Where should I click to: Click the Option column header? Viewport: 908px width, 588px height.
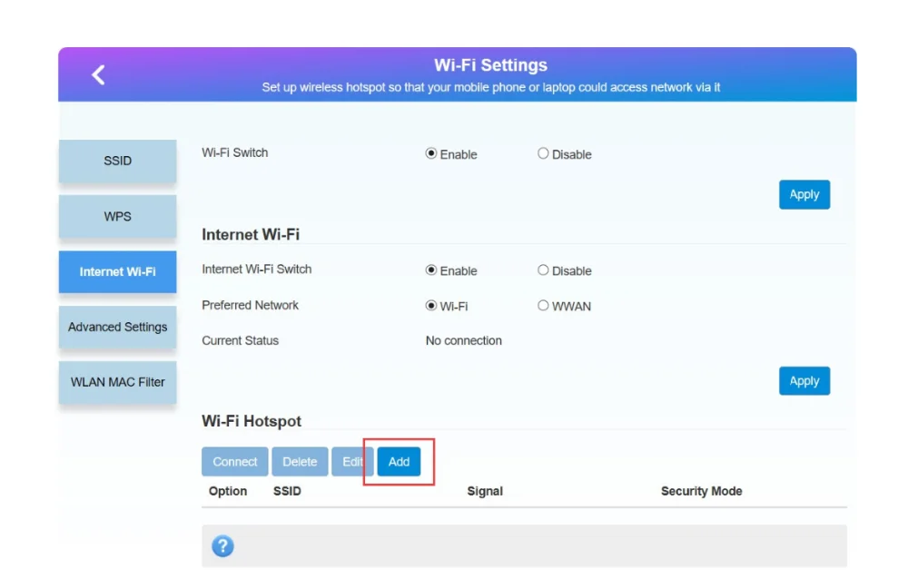(228, 491)
